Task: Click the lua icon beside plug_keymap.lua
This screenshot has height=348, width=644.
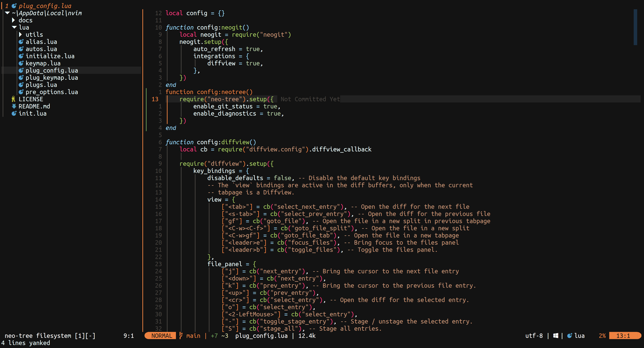Action: coord(21,77)
